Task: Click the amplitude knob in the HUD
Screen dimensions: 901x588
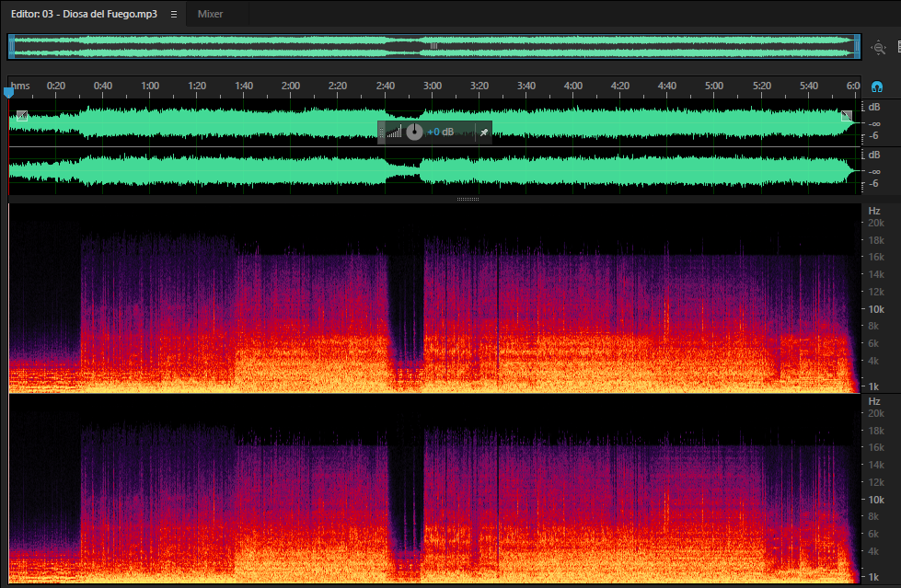Action: [414, 132]
